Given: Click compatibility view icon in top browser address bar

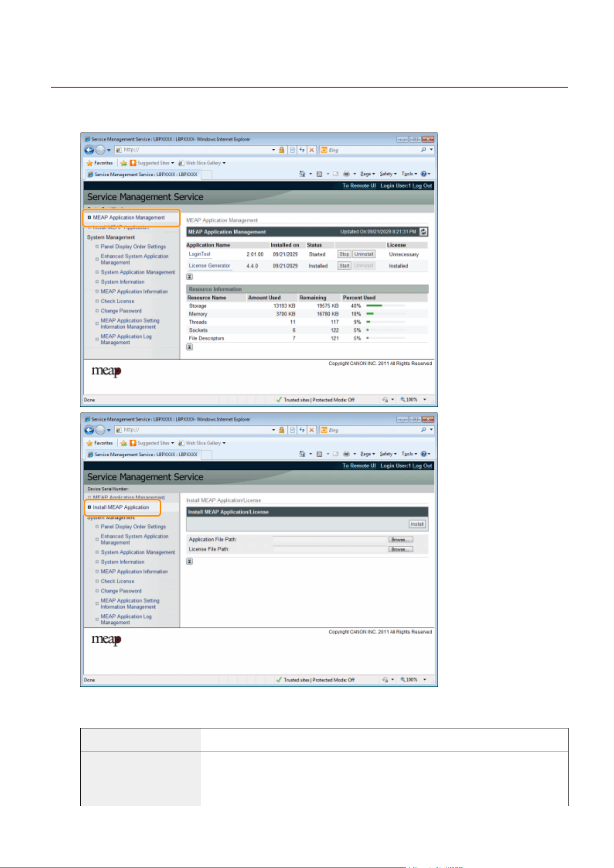Looking at the screenshot, I should 293,150.
